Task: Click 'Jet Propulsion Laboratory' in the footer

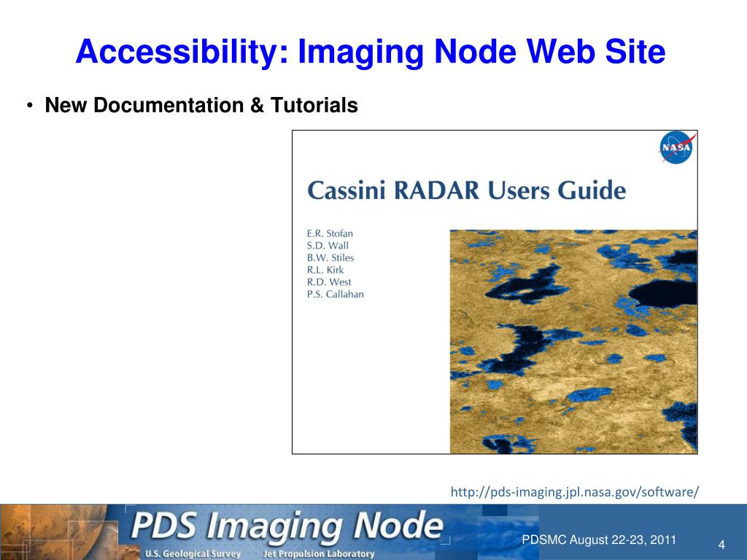Action: point(319,554)
